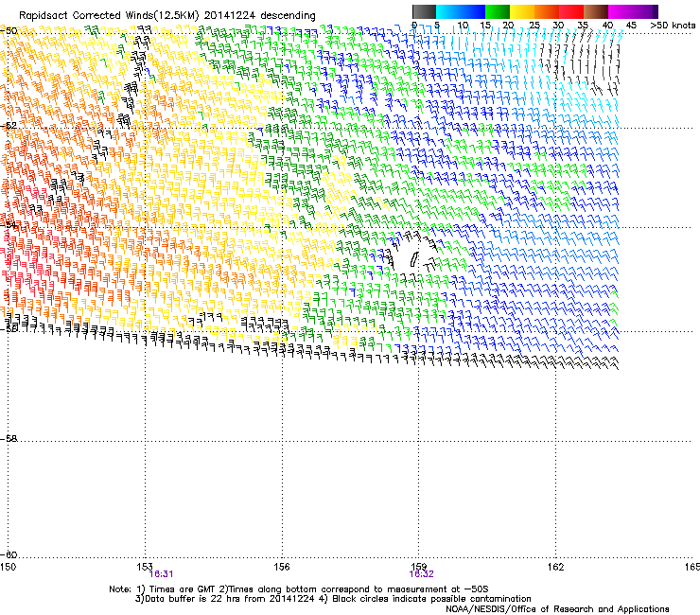Click latitude label '-52' on left axis
Screen dimensions: 700x615
(9, 126)
